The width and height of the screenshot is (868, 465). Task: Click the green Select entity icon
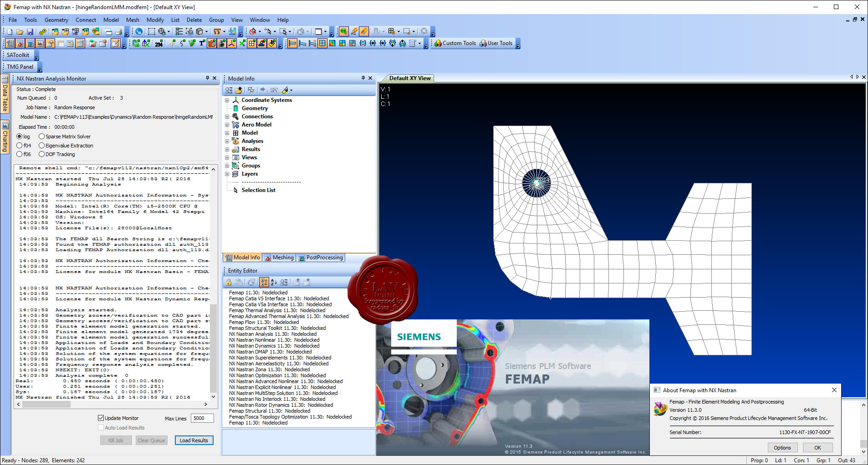(344, 31)
